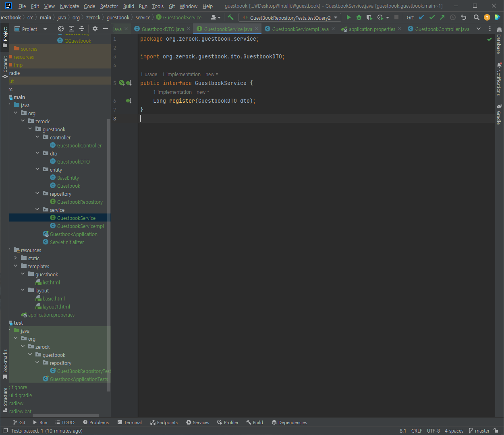This screenshot has height=435, width=504.
Task: Click the master branch widget
Action: click(479, 431)
